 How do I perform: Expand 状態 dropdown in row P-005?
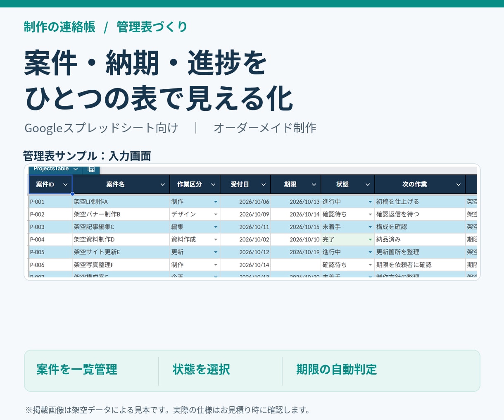(370, 252)
